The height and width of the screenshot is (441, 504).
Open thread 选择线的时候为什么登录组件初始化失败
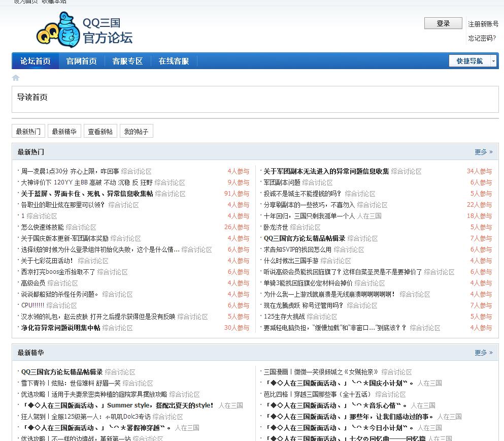click(100, 249)
